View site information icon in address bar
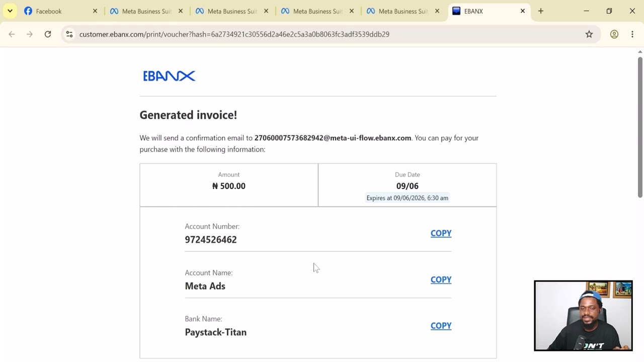Image resolution: width=644 pixels, height=362 pixels. tap(69, 34)
